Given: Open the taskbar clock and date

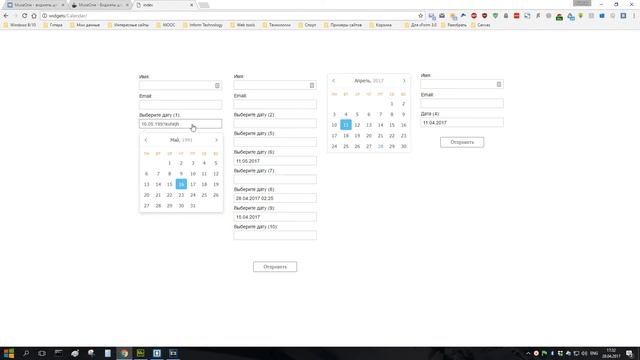Looking at the screenshot, I should 611,353.
